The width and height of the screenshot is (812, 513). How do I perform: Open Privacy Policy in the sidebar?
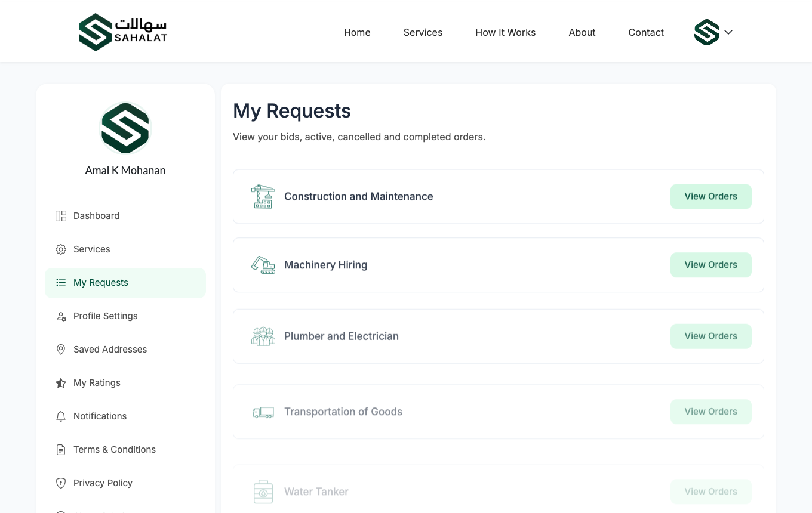click(x=125, y=483)
